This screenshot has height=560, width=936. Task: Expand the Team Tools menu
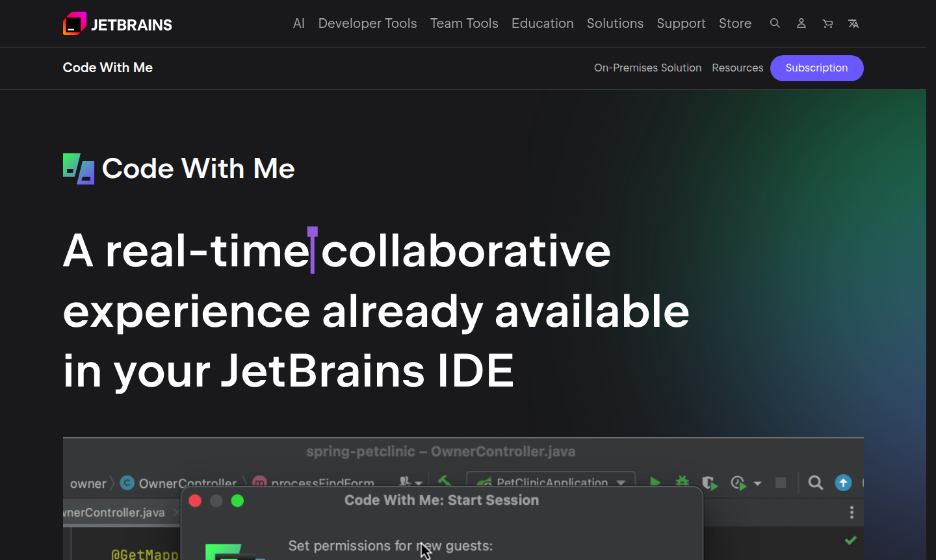[464, 23]
